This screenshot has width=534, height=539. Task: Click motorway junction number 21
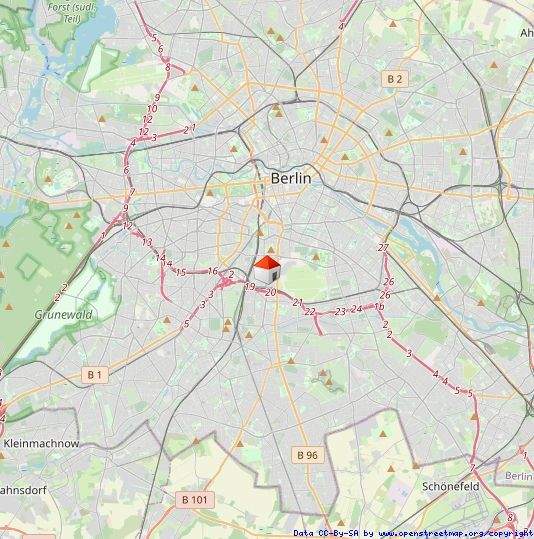tap(298, 302)
